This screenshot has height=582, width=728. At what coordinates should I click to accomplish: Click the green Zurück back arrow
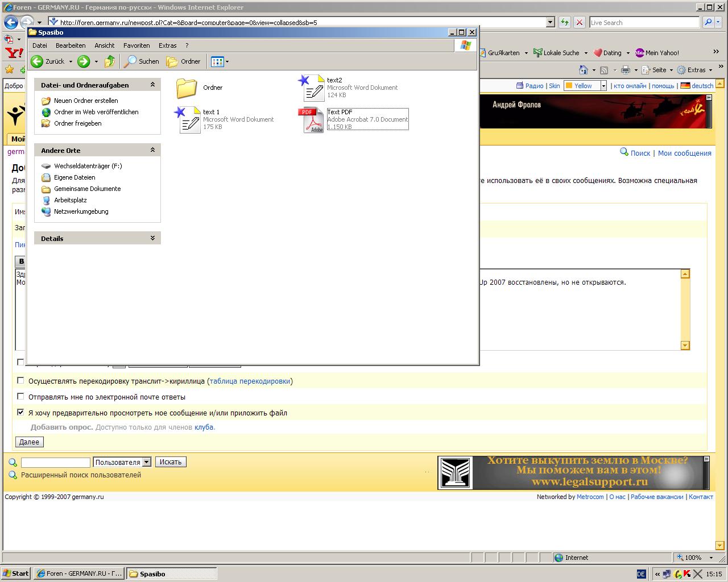point(38,61)
